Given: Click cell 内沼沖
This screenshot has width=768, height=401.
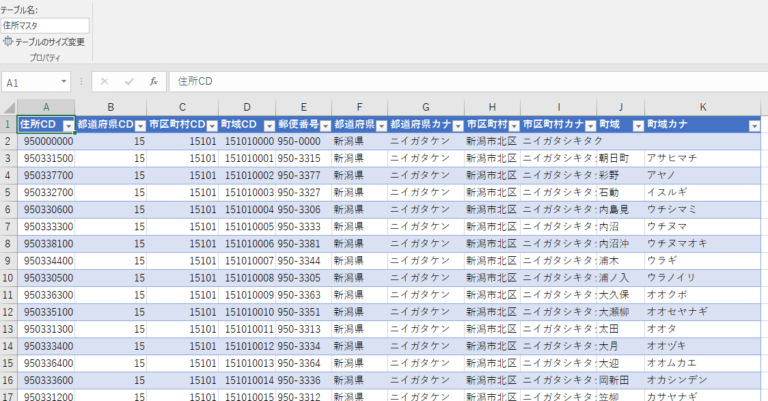Looking at the screenshot, I should [621, 244].
